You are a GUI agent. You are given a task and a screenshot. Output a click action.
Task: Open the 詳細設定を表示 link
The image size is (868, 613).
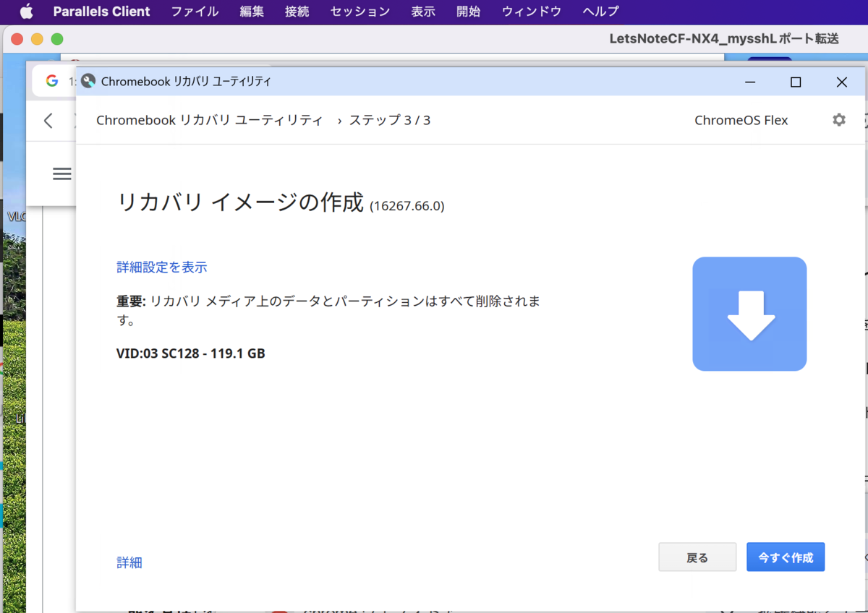(x=162, y=267)
